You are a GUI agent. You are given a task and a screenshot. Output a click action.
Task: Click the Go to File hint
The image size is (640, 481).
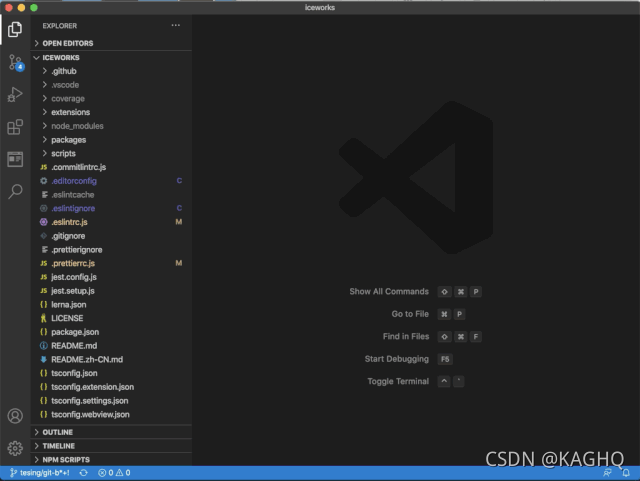pyautogui.click(x=410, y=314)
